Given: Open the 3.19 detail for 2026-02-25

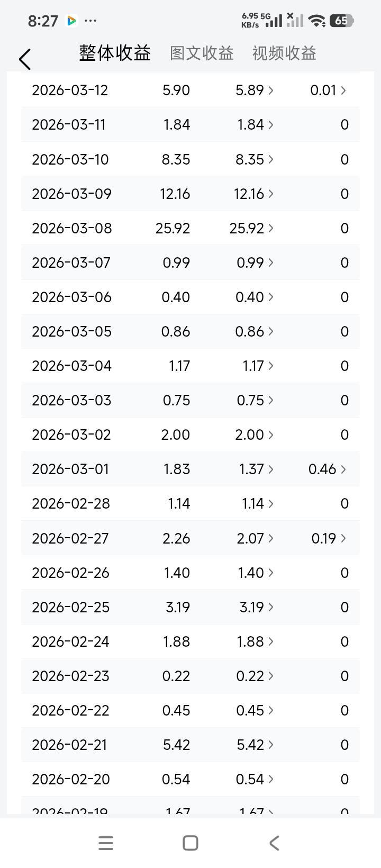Looking at the screenshot, I should [x=257, y=607].
